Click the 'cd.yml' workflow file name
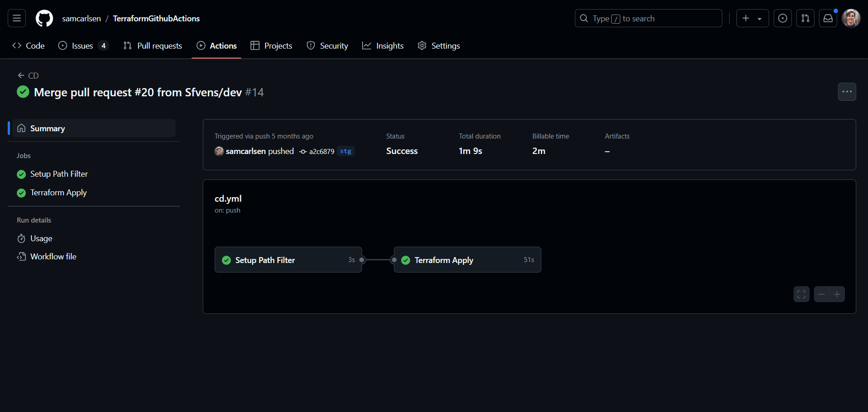Image resolution: width=868 pixels, height=412 pixels. [228, 199]
